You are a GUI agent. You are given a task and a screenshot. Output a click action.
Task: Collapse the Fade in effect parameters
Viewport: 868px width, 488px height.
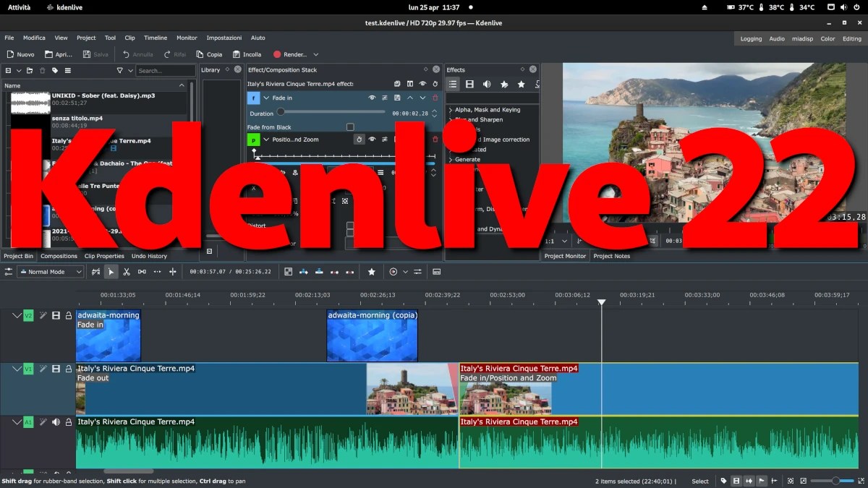[265, 98]
